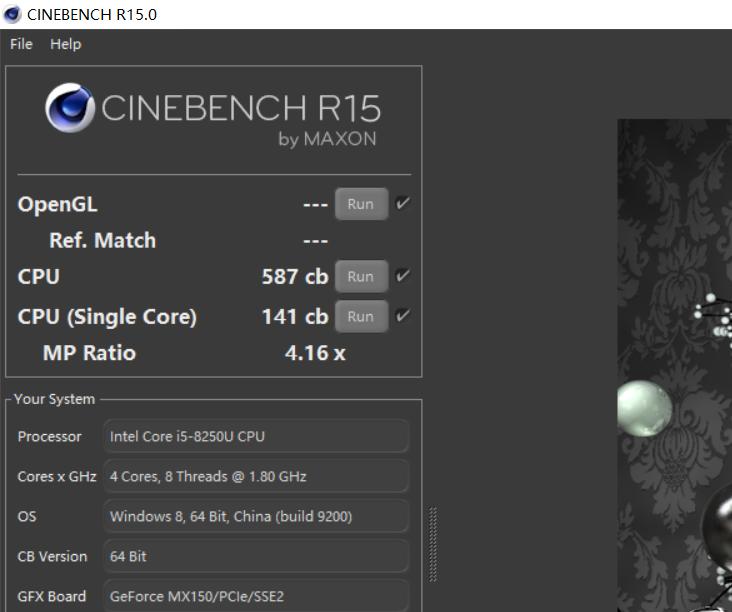
Task: Click the OpenGL label
Action: (57, 204)
